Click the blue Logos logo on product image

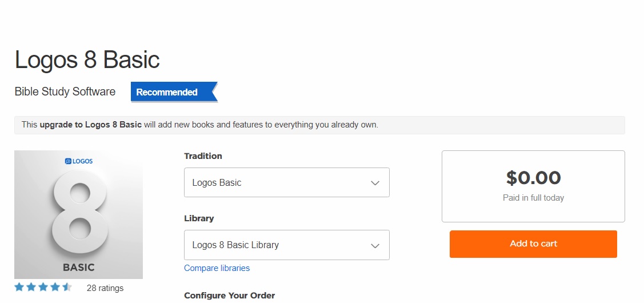(79, 161)
